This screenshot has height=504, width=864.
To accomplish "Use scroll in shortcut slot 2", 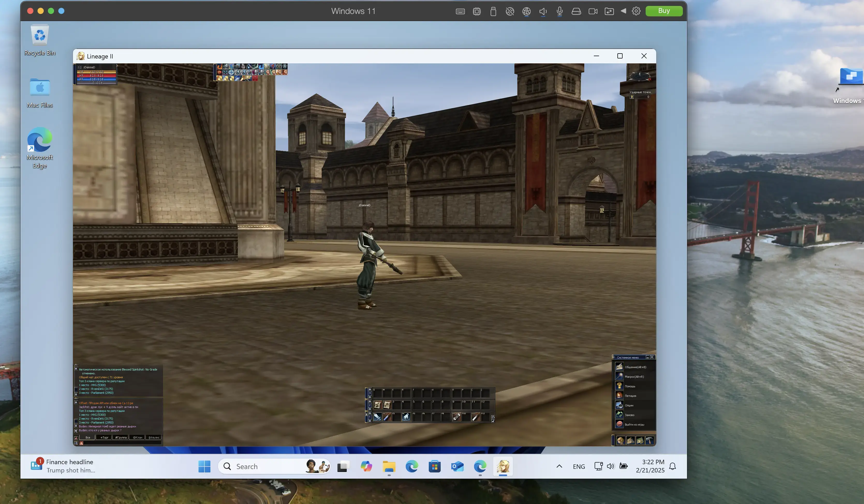I will click(x=387, y=405).
